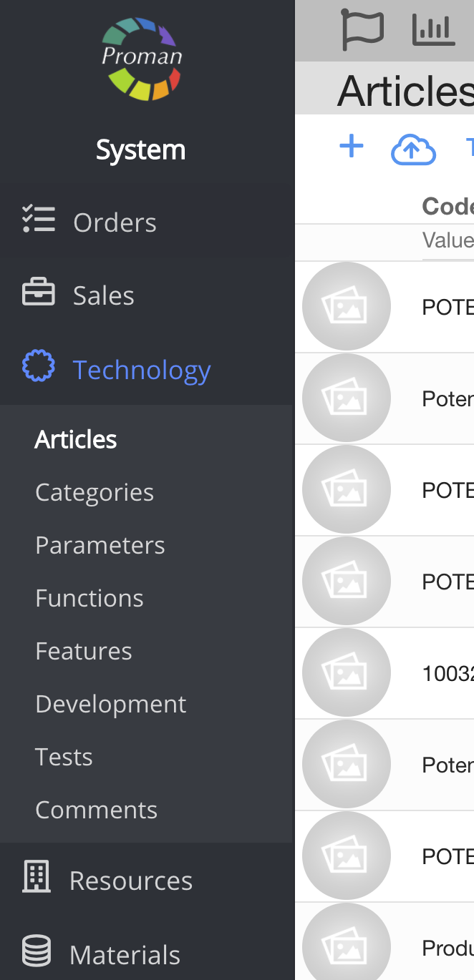
Task: Click the Code filter Value field
Action: click(x=448, y=241)
